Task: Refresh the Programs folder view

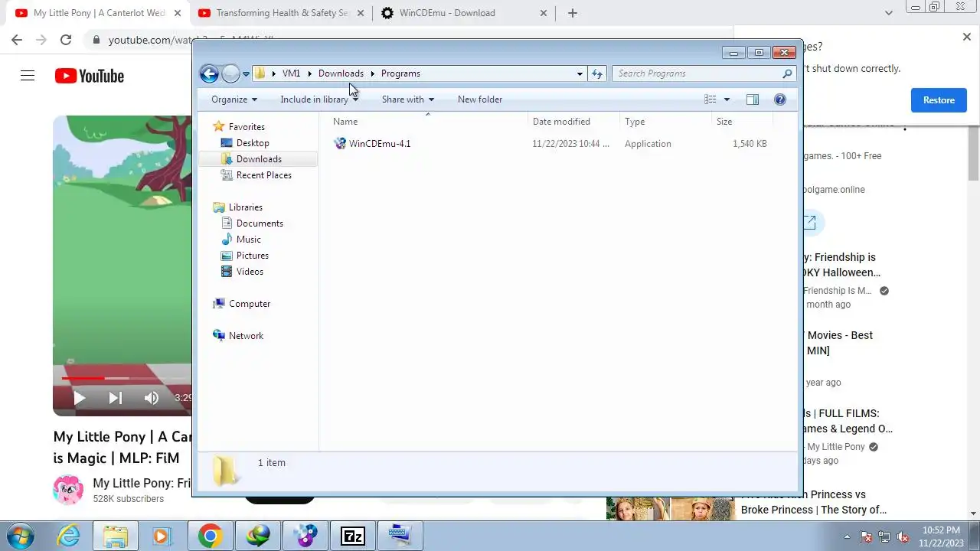Action: coord(597,73)
